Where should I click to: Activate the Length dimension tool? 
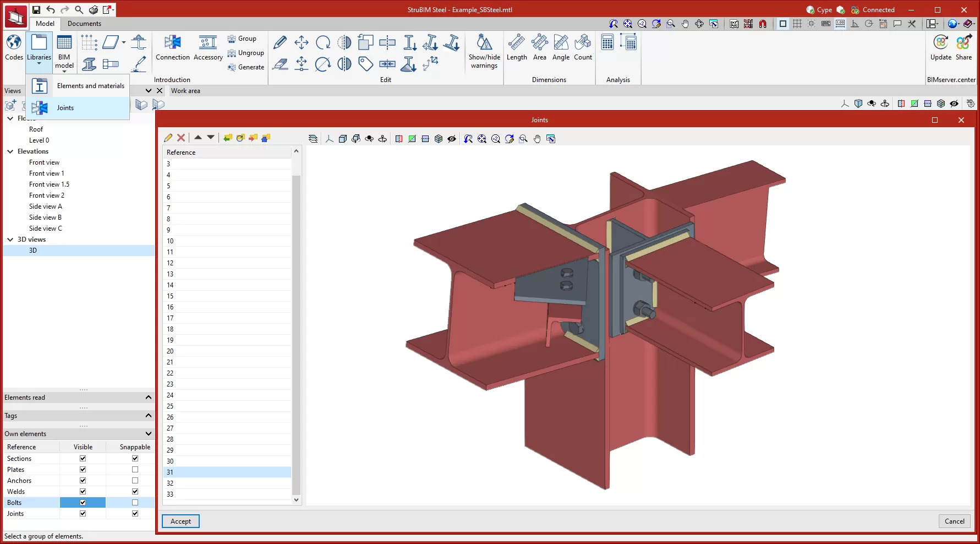[x=517, y=50]
